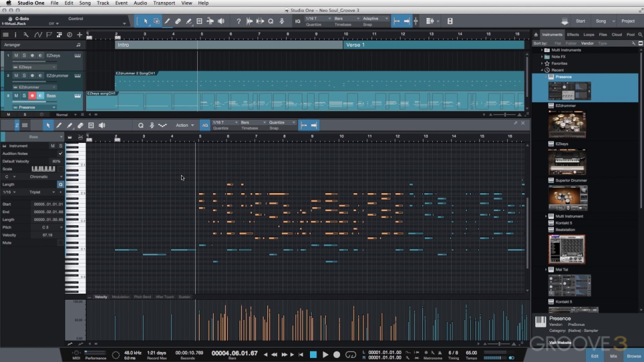The width and height of the screenshot is (644, 362).
Task: Click the Quantize Q icon in editor toolbar
Action: pyautogui.click(x=141, y=125)
